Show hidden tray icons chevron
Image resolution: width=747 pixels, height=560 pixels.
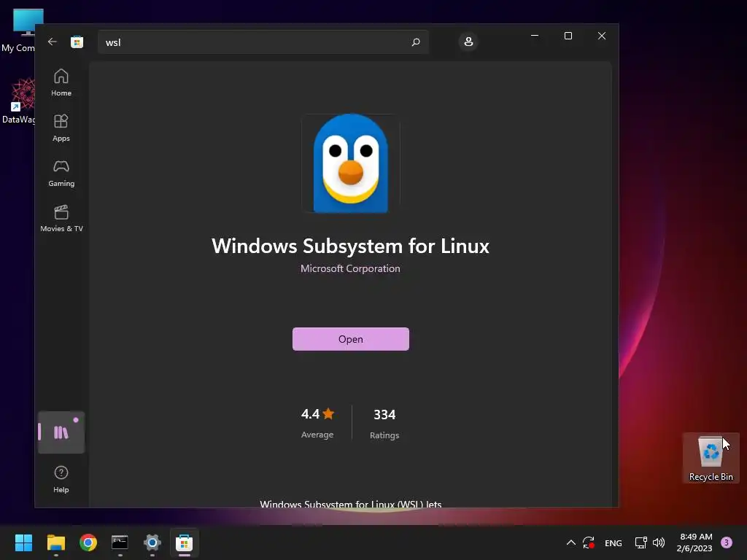pyautogui.click(x=570, y=542)
